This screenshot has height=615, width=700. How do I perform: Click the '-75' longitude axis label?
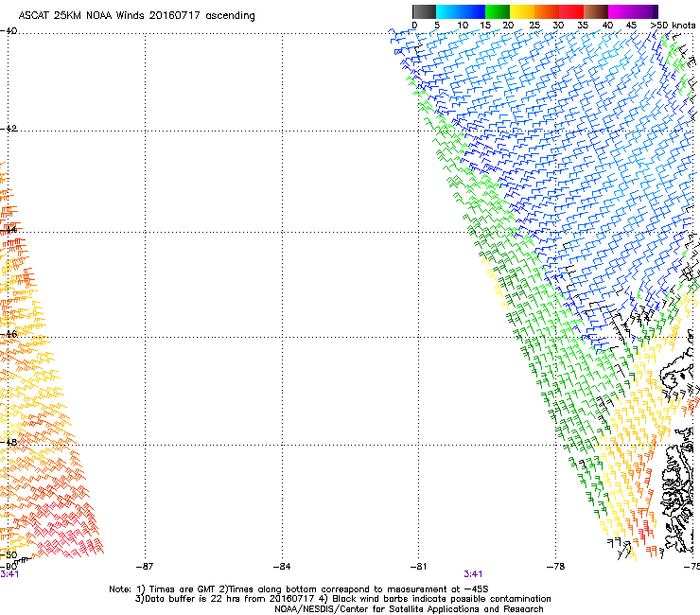[692, 567]
